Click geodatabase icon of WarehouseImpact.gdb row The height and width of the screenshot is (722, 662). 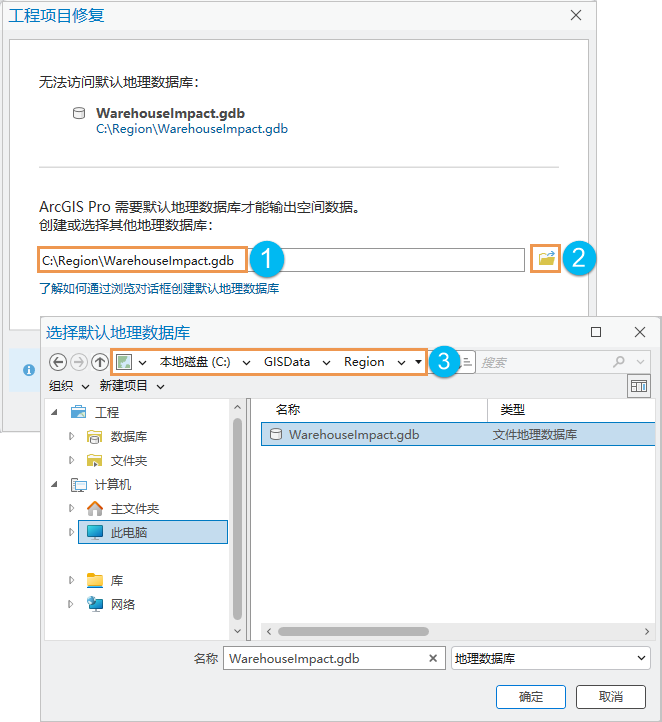click(x=276, y=434)
